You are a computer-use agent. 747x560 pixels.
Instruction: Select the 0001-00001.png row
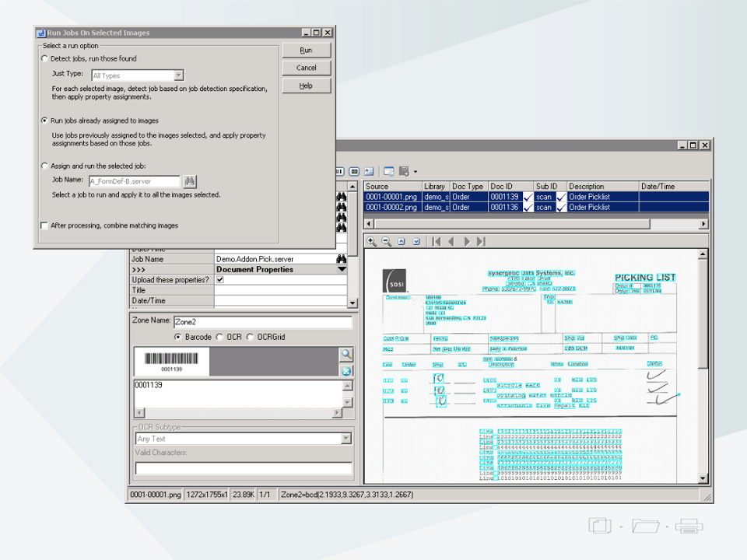(x=536, y=197)
